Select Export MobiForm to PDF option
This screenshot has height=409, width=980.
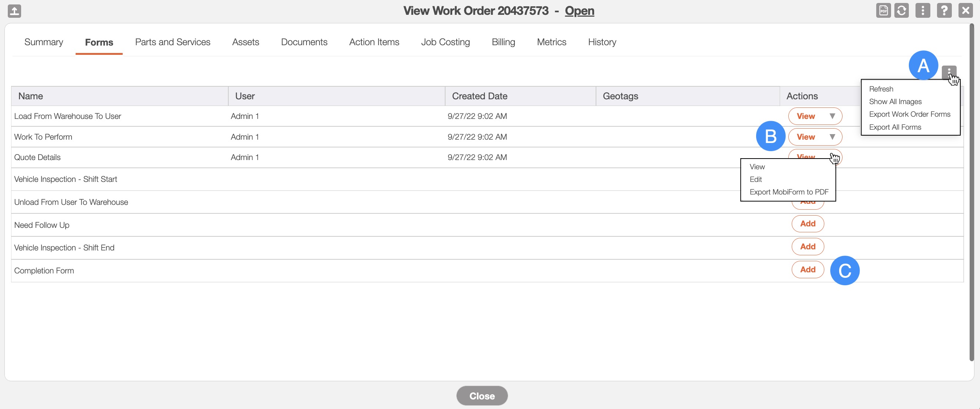pyautogui.click(x=789, y=192)
